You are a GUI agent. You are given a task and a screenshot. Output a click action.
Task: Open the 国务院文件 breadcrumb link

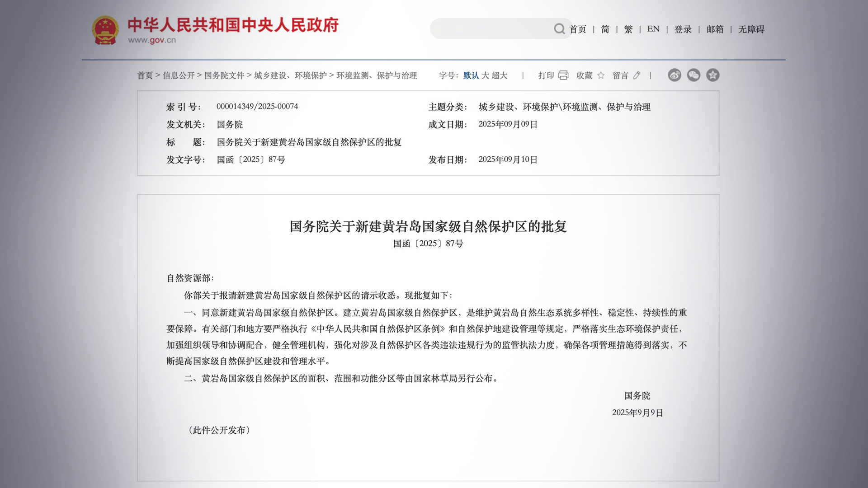coord(223,75)
